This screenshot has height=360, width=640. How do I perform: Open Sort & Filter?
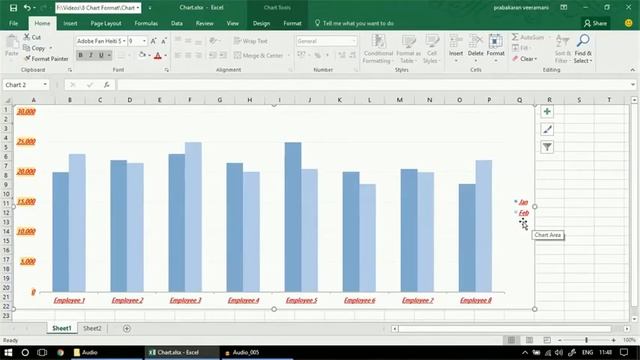coord(562,49)
